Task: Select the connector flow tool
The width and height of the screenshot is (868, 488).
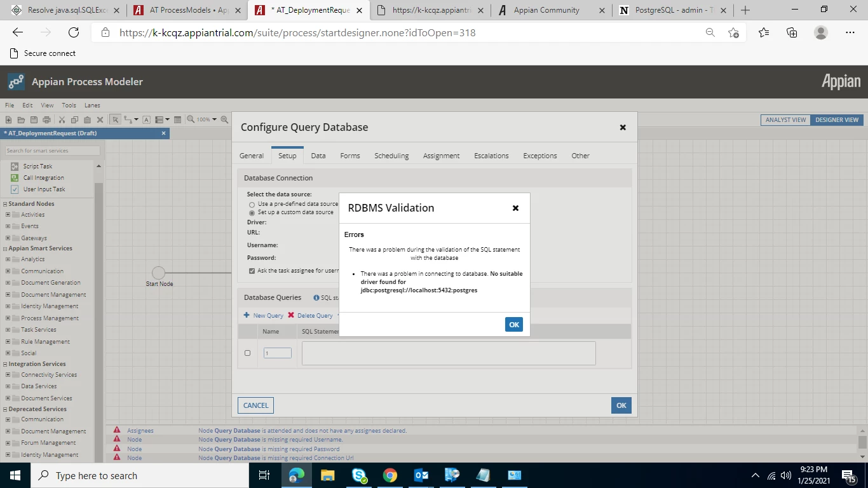Action: [128, 119]
